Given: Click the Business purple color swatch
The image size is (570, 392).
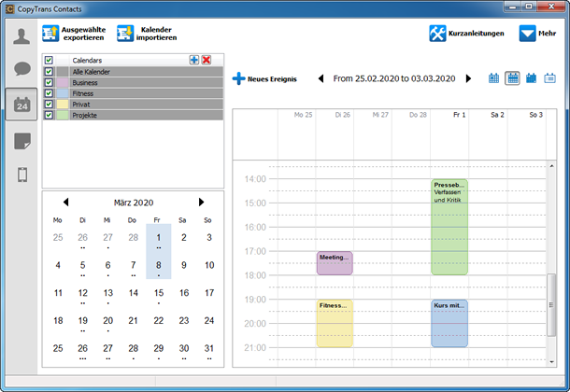Looking at the screenshot, I should pyautogui.click(x=63, y=82).
